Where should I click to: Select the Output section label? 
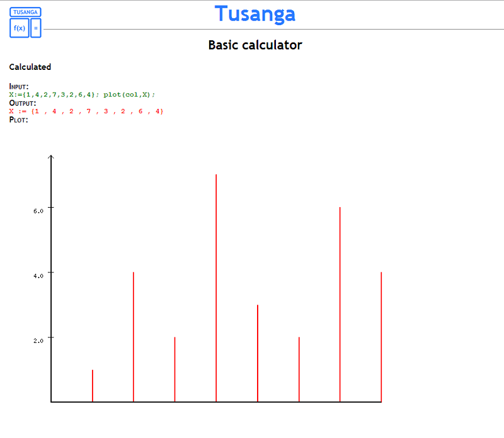pyautogui.click(x=23, y=103)
